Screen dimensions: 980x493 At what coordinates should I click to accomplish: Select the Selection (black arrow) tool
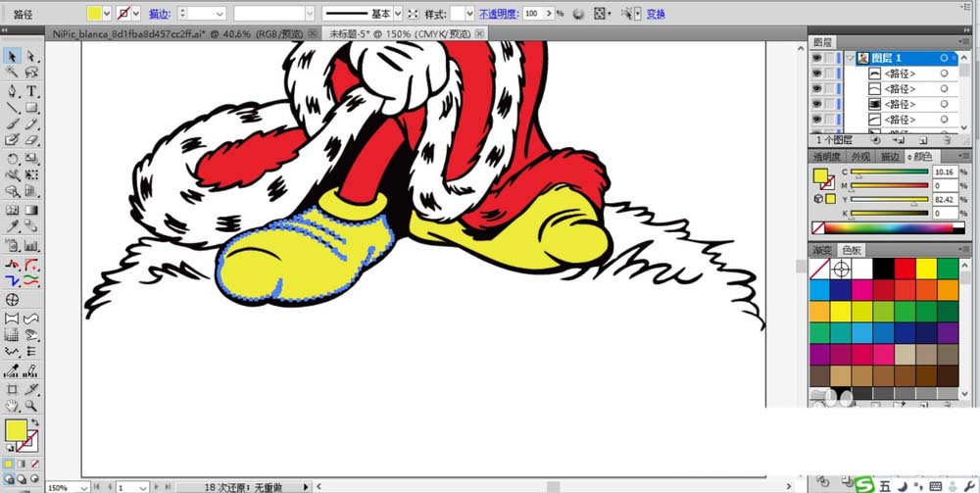12,56
